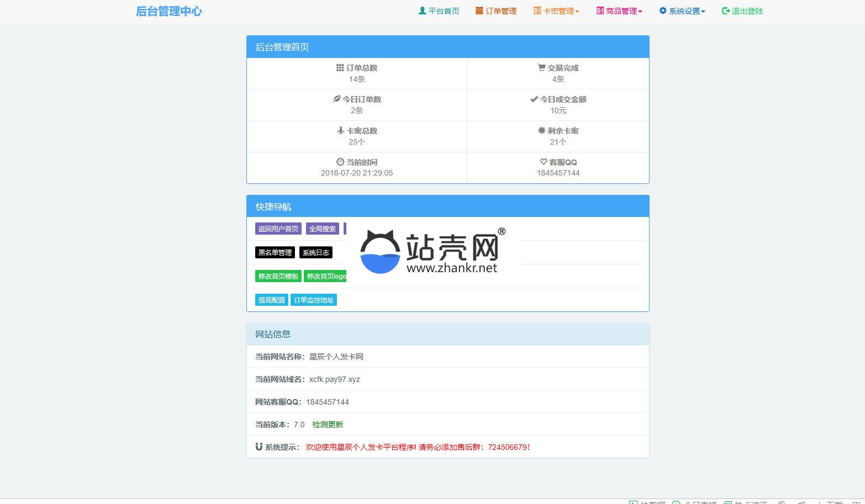Go to 平台首页 in the top navigation
This screenshot has height=504, width=865.
click(439, 11)
